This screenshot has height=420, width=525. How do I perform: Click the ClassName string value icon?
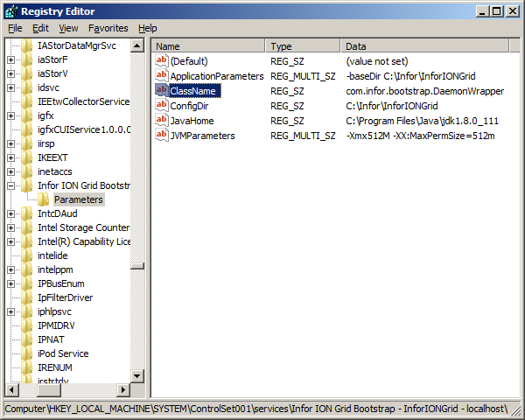pos(161,90)
